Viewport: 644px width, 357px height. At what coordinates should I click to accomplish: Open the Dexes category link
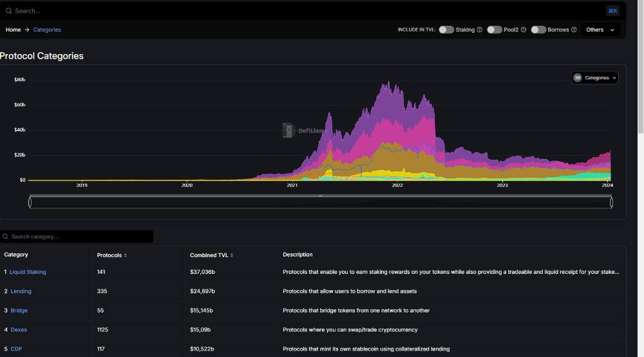[x=19, y=330]
